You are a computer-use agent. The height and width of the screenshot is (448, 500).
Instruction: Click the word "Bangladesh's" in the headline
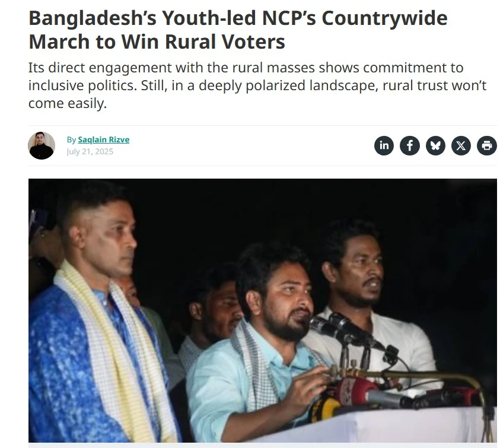93,18
